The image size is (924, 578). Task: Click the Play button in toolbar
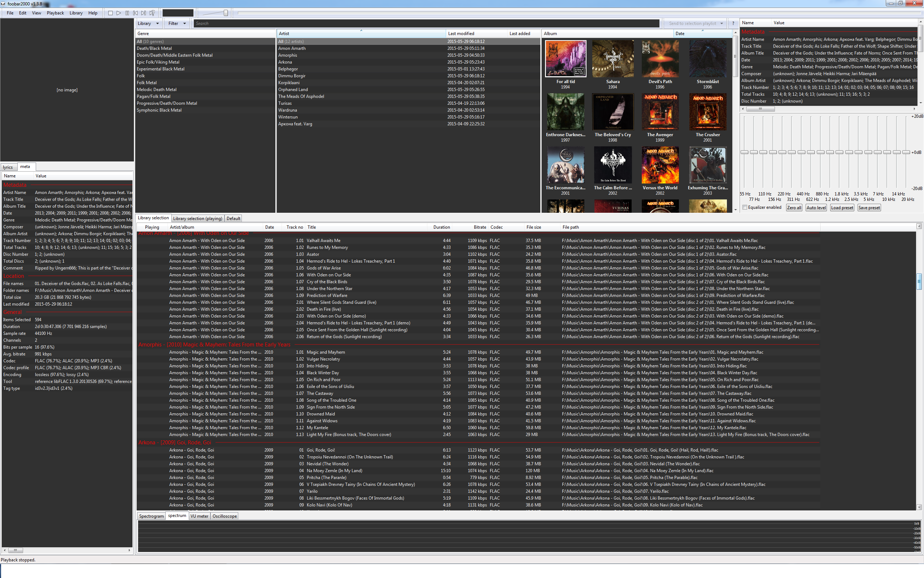(119, 13)
